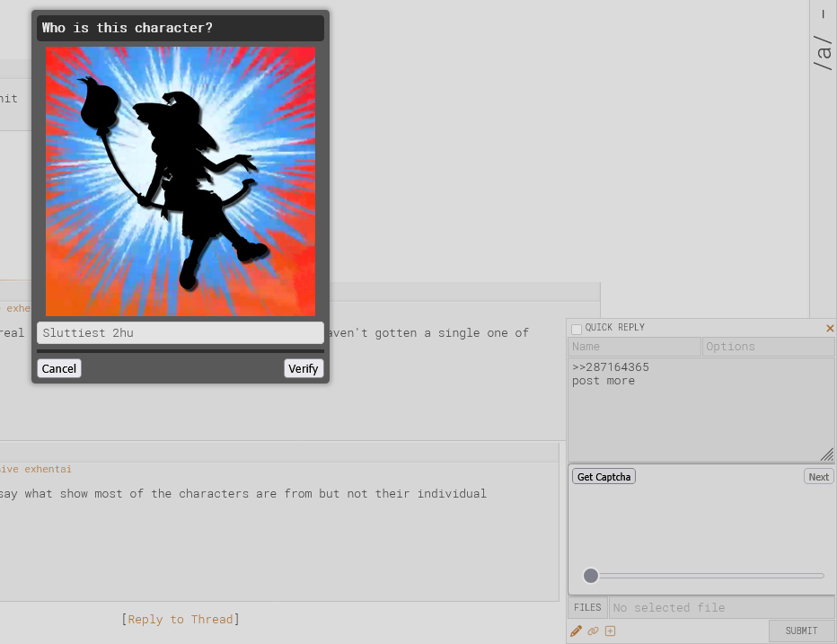
Task: Click the FILES button
Action: 587,608
